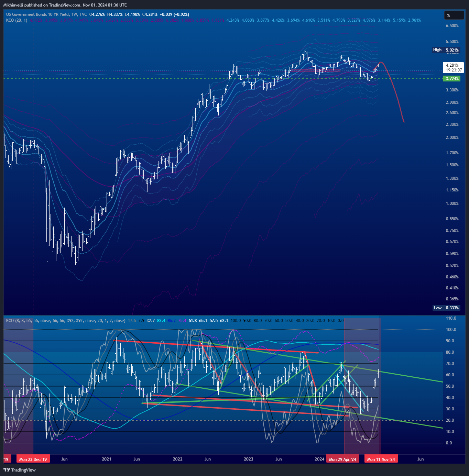Image resolution: width=469 pixels, height=476 pixels.
Task: Click the change value +0.039 (+0.92%)
Action: [174, 14]
